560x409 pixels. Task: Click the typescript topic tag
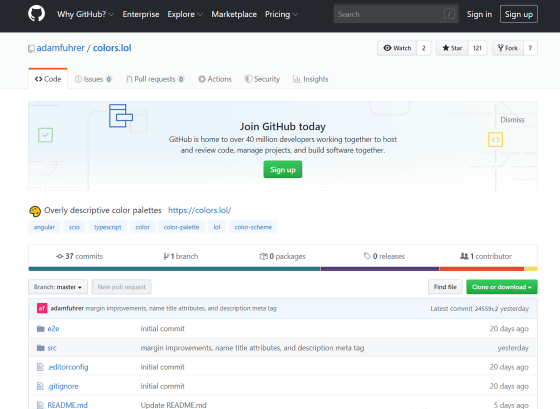pos(108,227)
